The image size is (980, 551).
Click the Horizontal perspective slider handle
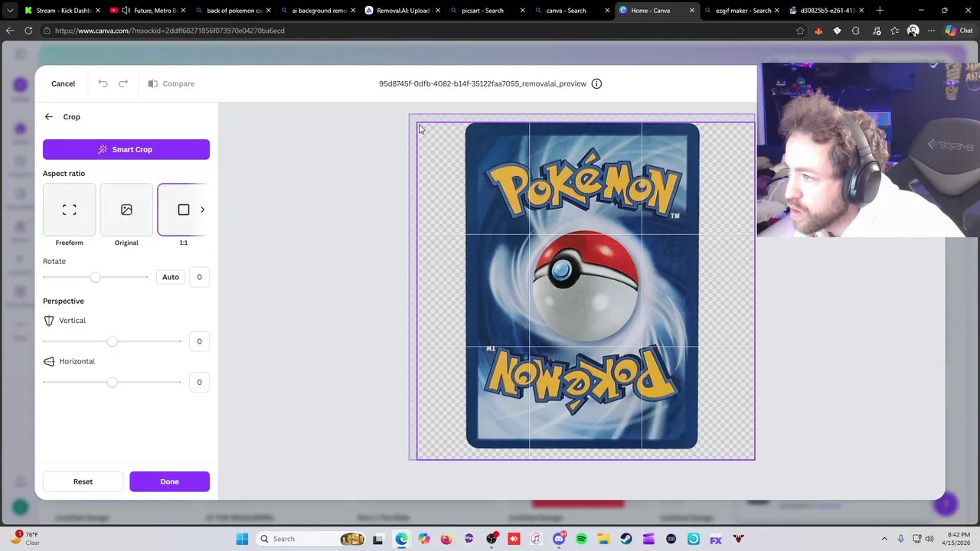pyautogui.click(x=113, y=382)
